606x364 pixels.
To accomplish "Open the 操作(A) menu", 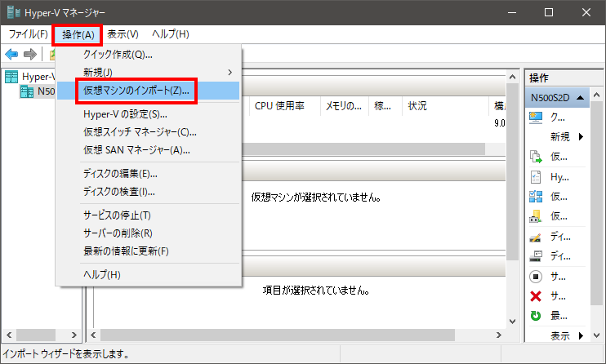I will tap(78, 35).
